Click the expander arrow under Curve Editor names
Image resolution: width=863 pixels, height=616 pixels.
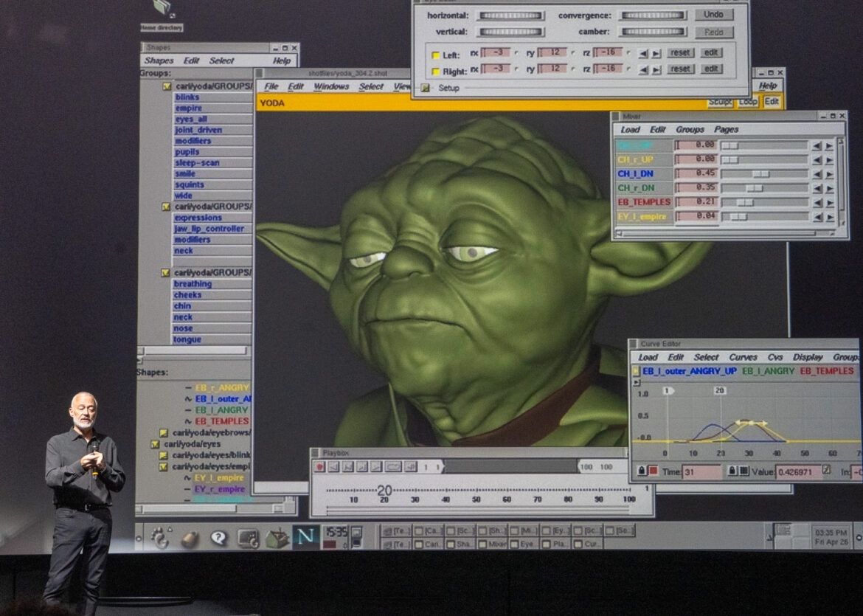tap(637, 381)
